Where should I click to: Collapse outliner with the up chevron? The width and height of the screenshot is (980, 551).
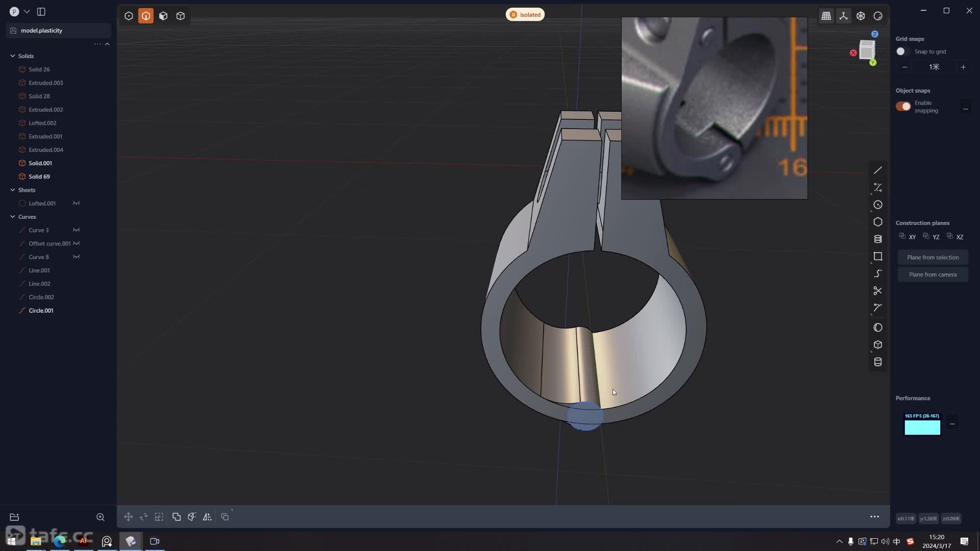tap(107, 44)
